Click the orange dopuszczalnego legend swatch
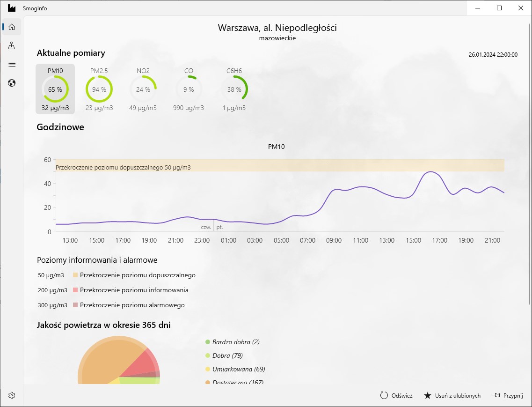This screenshot has width=532, height=407. coord(75,275)
